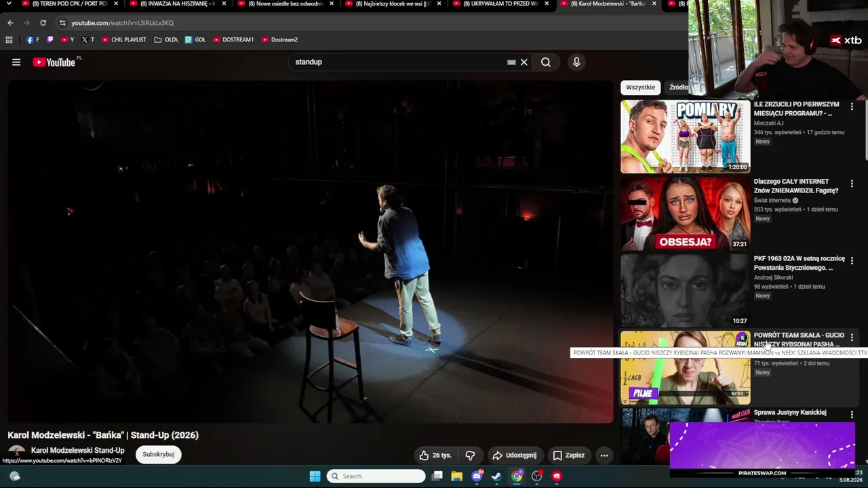
Task: Run the search with the magnifier button
Action: click(x=546, y=62)
